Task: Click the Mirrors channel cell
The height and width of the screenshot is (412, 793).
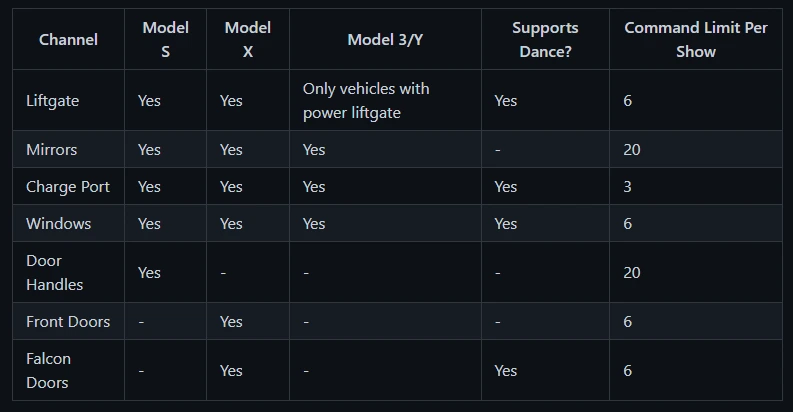Action: coord(68,150)
